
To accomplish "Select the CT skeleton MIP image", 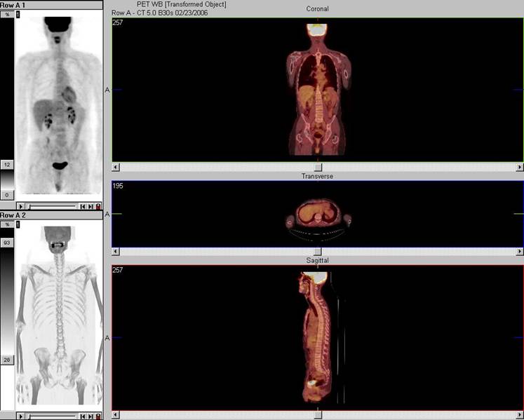I will (59, 316).
